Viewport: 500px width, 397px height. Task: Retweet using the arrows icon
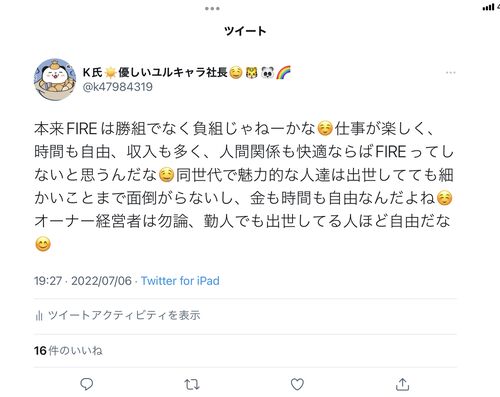(x=192, y=384)
